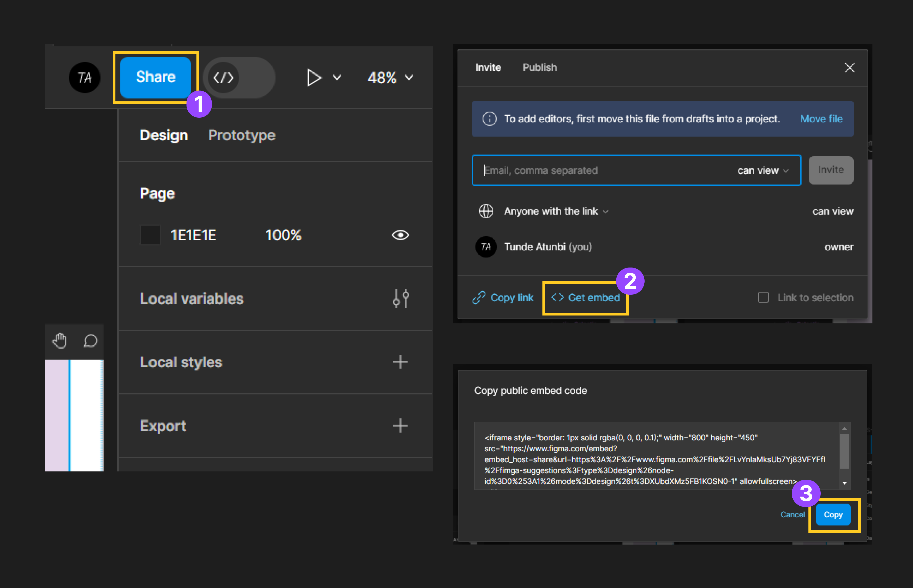The image size is (913, 588).
Task: Click the Get embed link
Action: (x=586, y=297)
